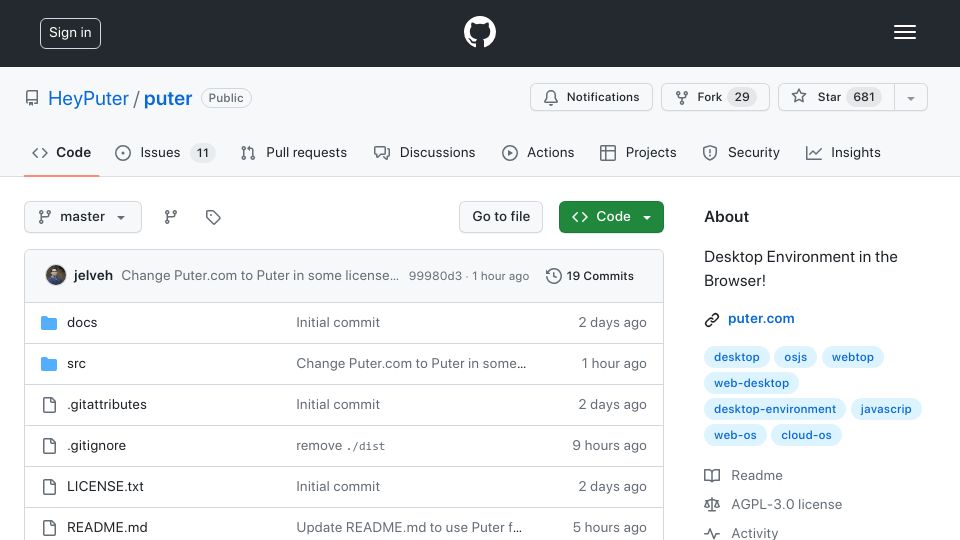Click the GitHub Octocat logo
This screenshot has height=540, width=960.
pos(479,32)
